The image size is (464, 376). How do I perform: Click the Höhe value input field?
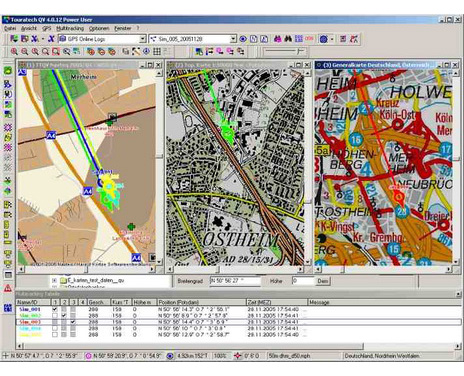point(303,281)
